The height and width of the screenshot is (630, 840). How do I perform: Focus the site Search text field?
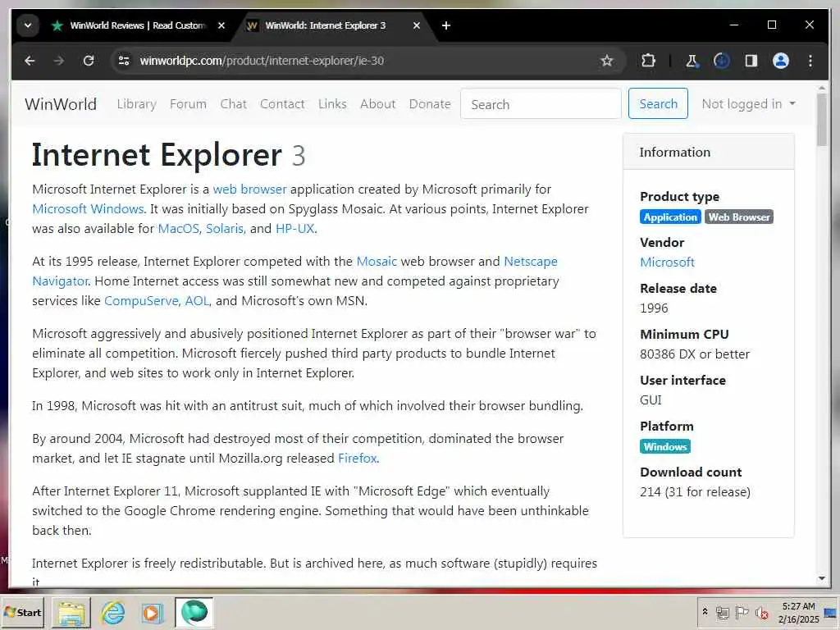pyautogui.click(x=541, y=104)
